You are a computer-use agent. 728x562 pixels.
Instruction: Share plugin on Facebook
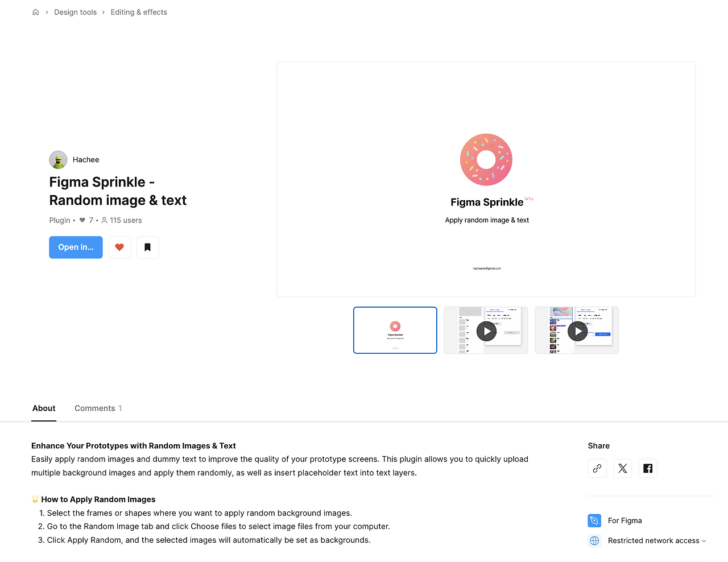click(x=648, y=468)
